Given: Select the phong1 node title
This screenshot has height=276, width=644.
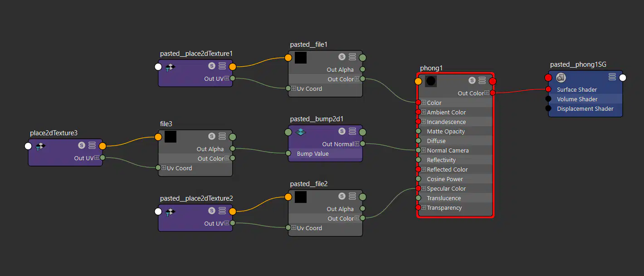Looking at the screenshot, I should pos(431,68).
